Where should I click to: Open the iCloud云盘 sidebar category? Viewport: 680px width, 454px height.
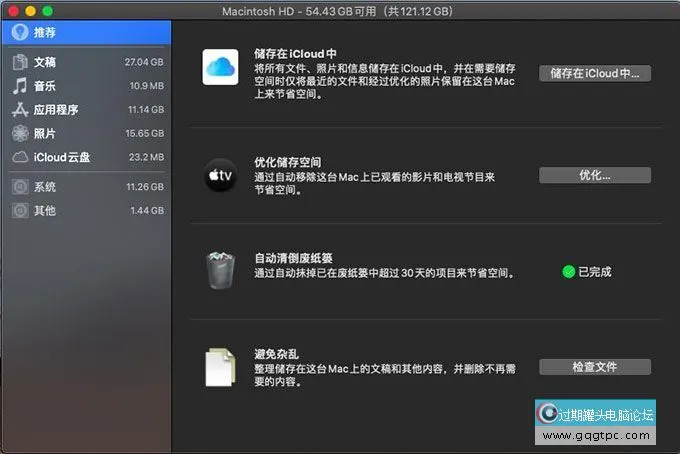click(86, 157)
